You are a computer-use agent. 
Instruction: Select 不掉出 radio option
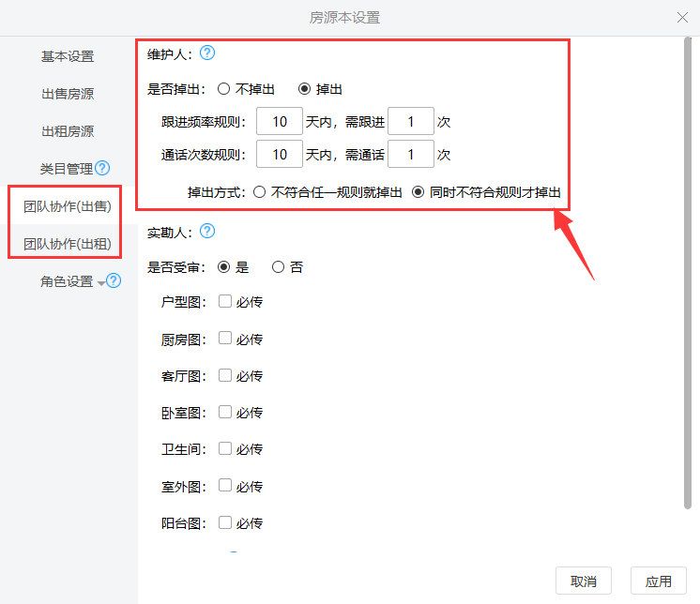[223, 89]
